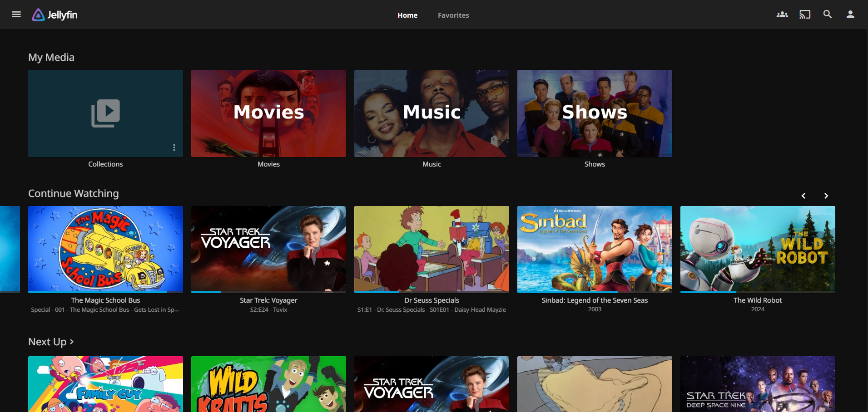Expand the Next Up section chevron
Image resolution: width=868 pixels, height=412 pixels.
click(72, 341)
